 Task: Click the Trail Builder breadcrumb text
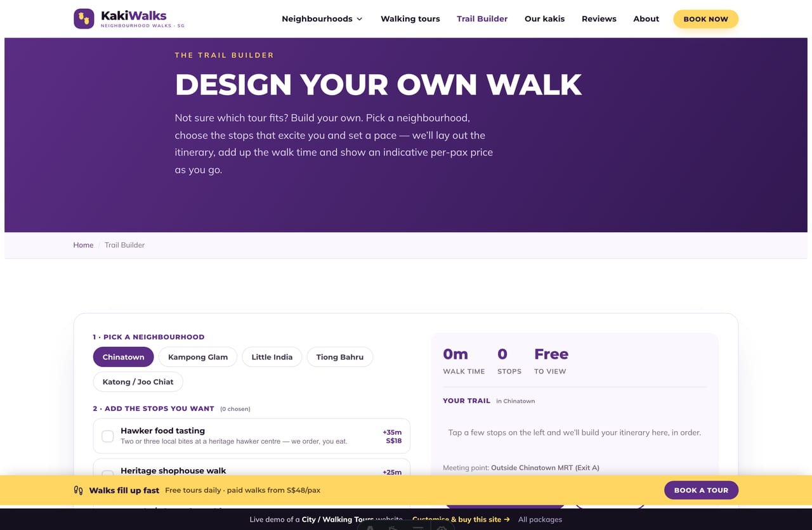point(124,245)
